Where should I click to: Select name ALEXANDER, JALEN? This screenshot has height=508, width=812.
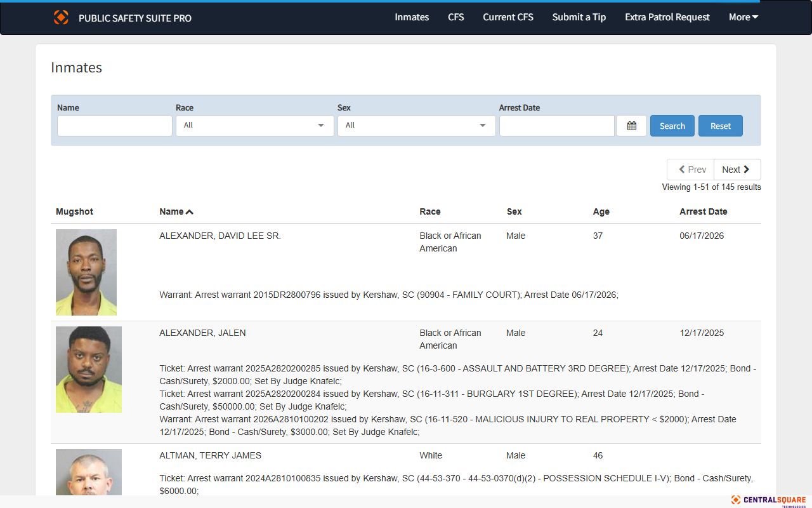click(202, 333)
